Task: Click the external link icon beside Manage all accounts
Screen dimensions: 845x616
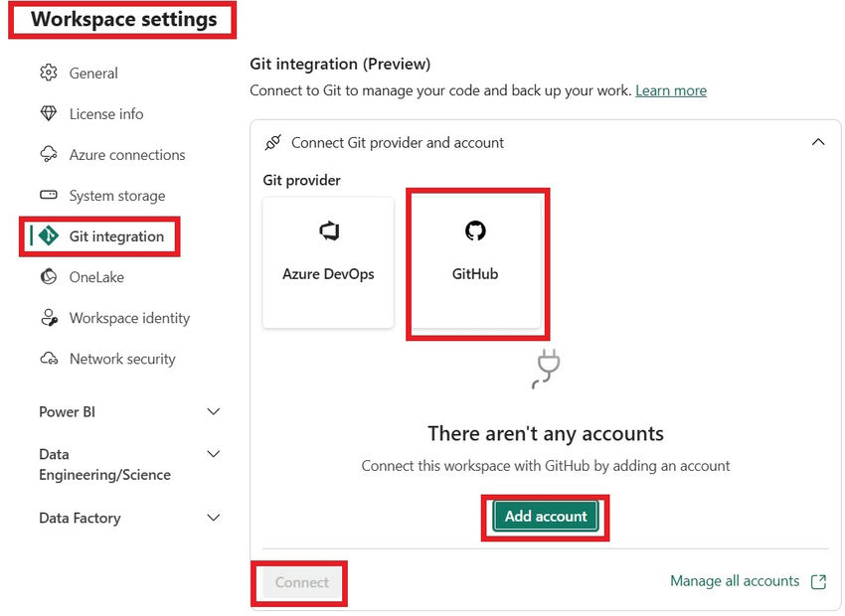Action: coord(818,582)
